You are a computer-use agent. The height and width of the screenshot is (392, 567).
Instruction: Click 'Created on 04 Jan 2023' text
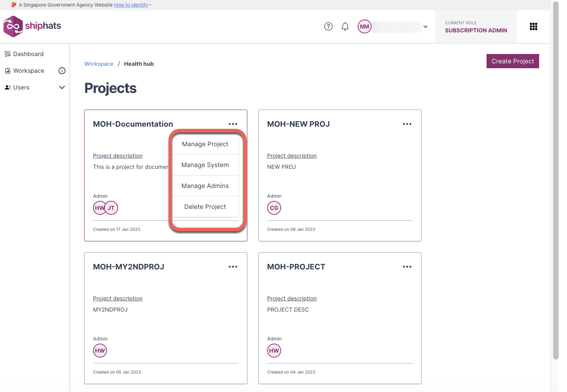point(291,372)
